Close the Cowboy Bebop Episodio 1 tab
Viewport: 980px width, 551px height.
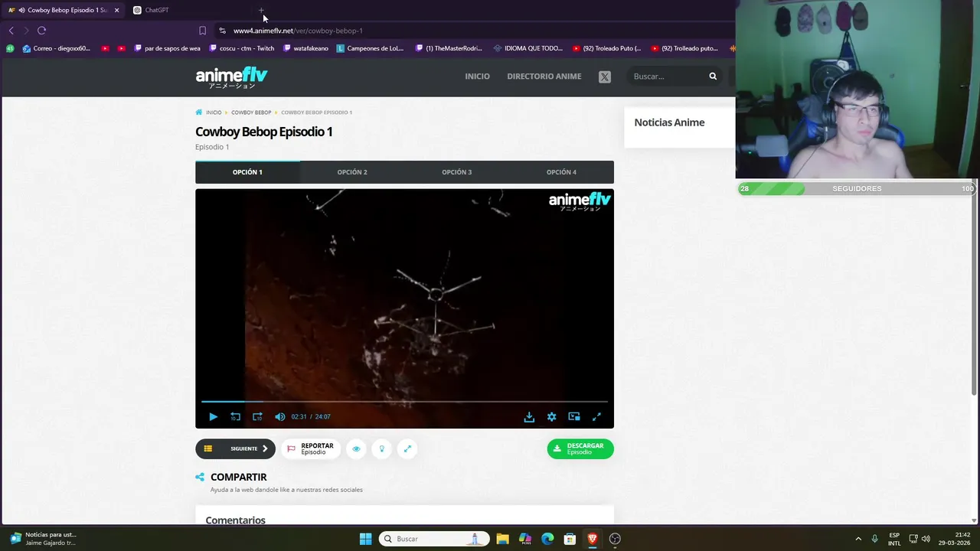116,10
